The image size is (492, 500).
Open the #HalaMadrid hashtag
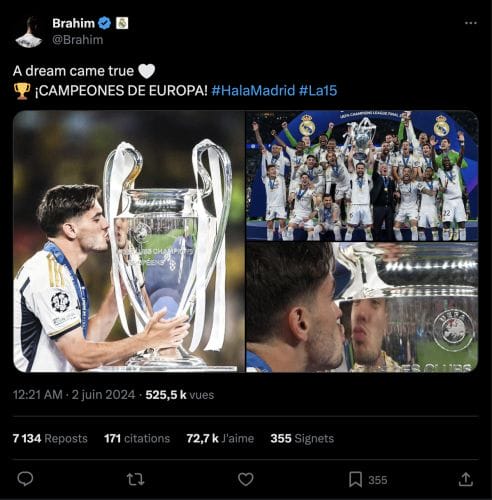[253, 90]
